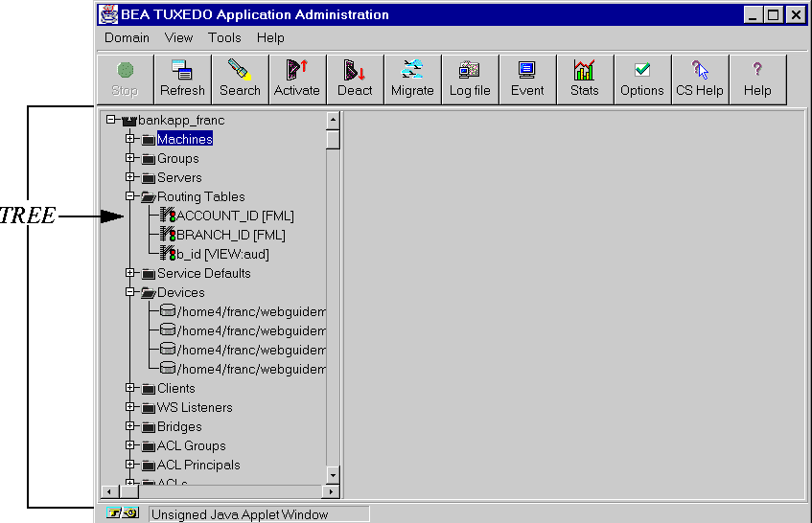
Task: Expand the Machines folder
Action: pyautogui.click(x=130, y=139)
